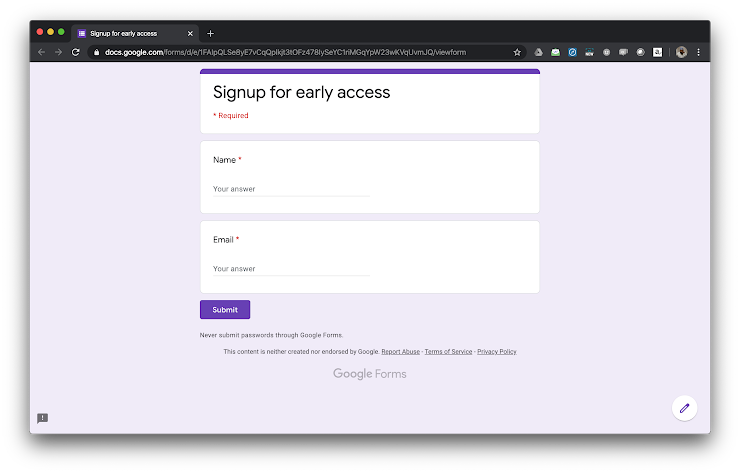
Task: Click the report problem feedback icon
Action: [43, 418]
